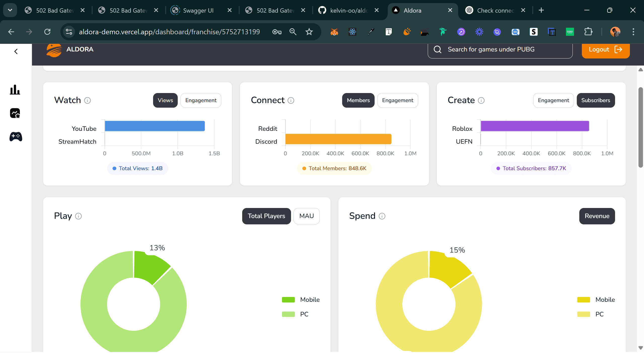Switch to the Swagger UI tab
The height and width of the screenshot is (361, 644).
click(199, 10)
